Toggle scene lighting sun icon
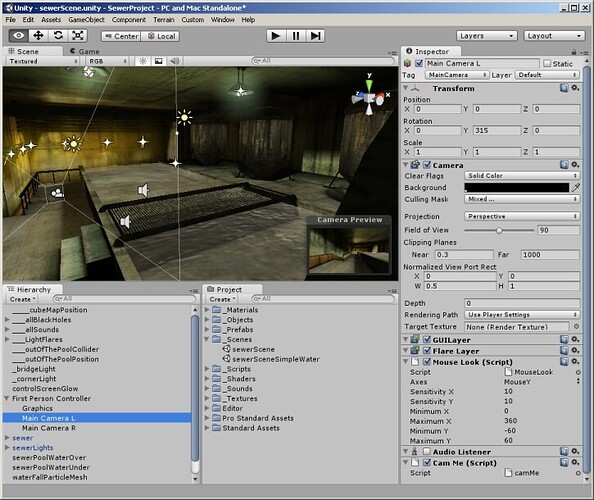594x500 pixels. (143, 61)
